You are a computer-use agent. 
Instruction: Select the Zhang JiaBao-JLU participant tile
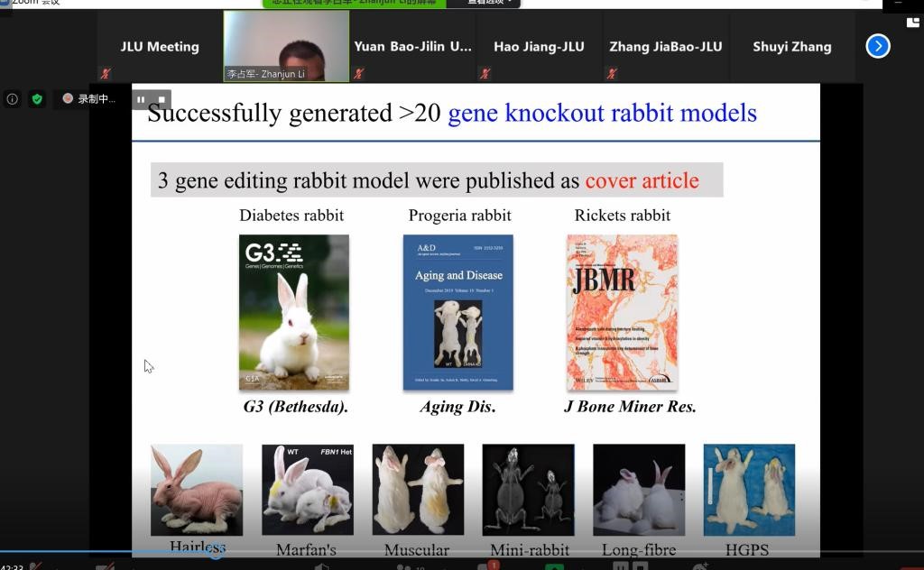(665, 47)
